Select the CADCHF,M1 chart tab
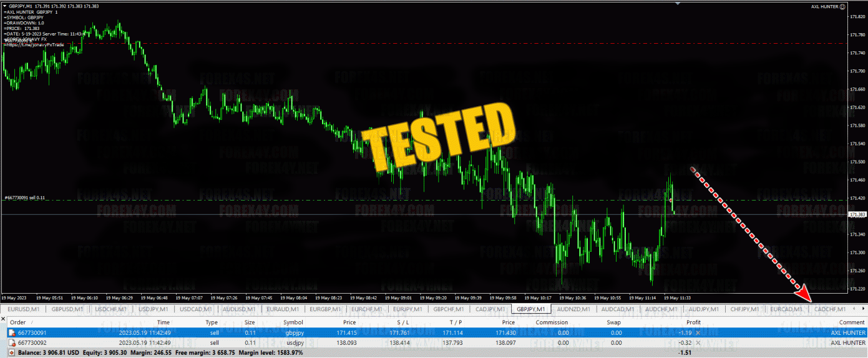Screen dimensions: 868x358 830,309
